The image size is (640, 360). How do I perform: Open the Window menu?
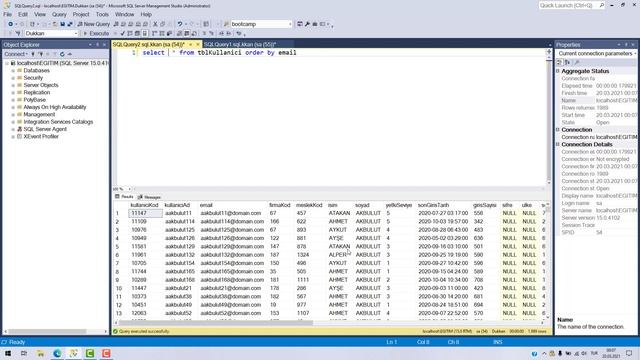coord(124,14)
